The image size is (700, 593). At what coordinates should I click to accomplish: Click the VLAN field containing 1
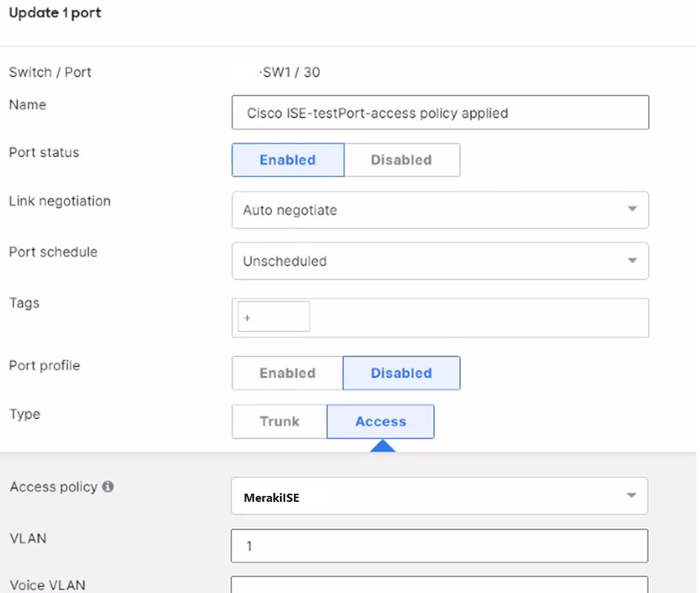[x=440, y=546]
